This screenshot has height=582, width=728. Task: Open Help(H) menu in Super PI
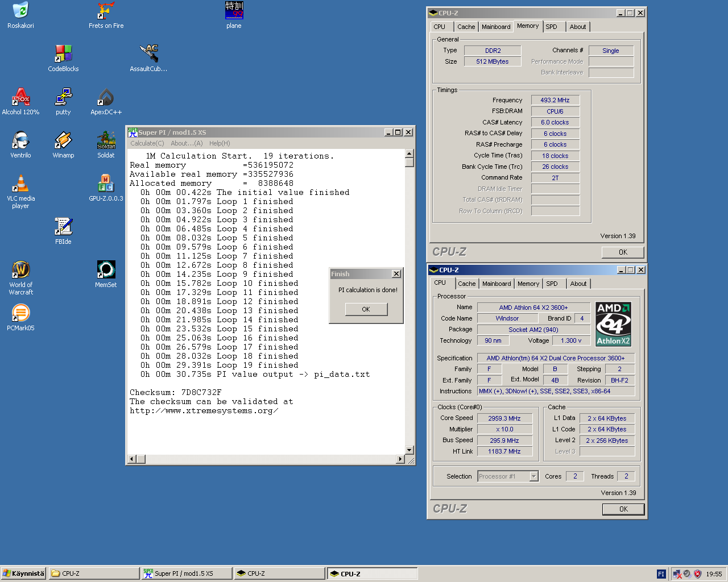(x=220, y=143)
